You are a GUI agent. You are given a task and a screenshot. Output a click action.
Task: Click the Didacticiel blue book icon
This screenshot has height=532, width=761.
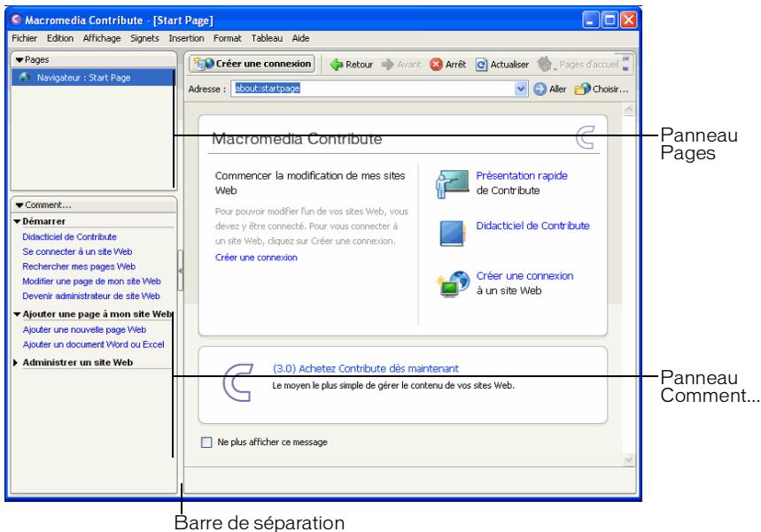pos(452,234)
